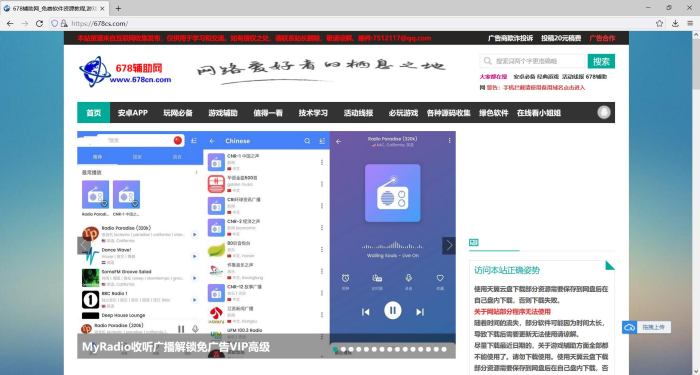Click the padlock site info icon
This screenshot has width=700, height=375.
point(64,24)
